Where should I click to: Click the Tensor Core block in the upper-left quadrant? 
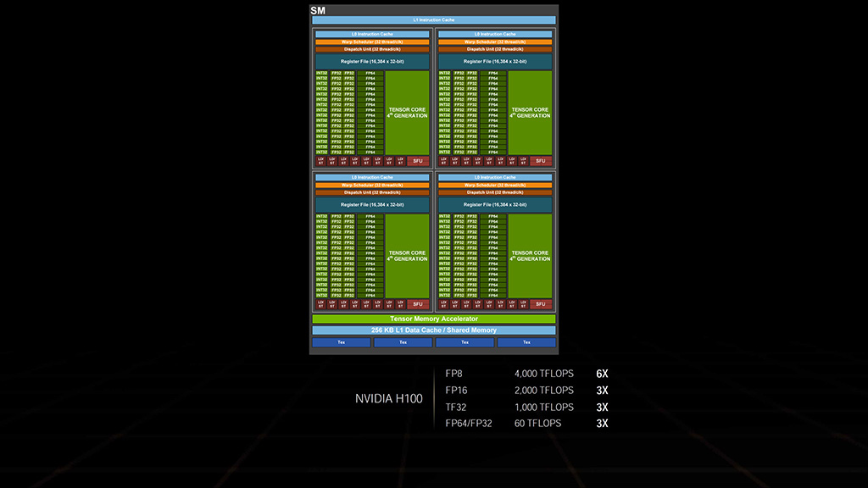click(x=407, y=113)
